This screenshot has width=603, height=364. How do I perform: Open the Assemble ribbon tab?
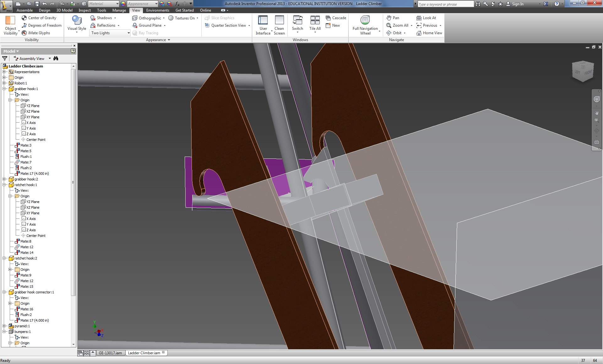24,10
